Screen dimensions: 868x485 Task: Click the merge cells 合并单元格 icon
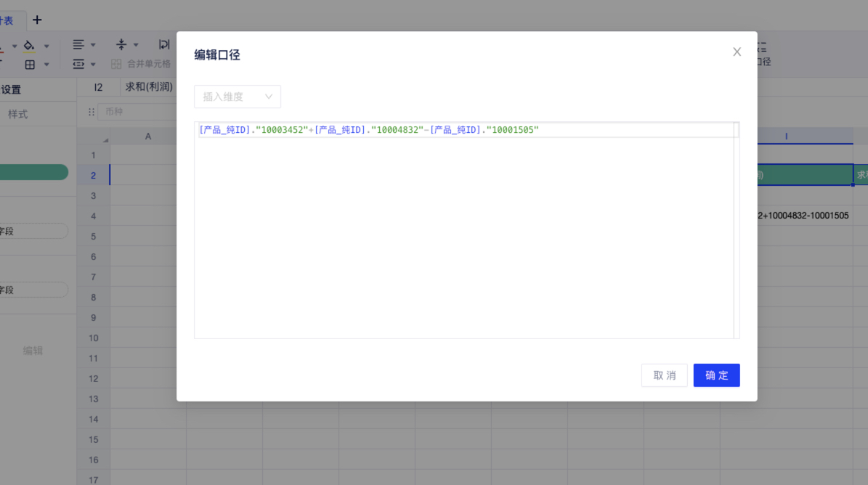[x=116, y=64]
